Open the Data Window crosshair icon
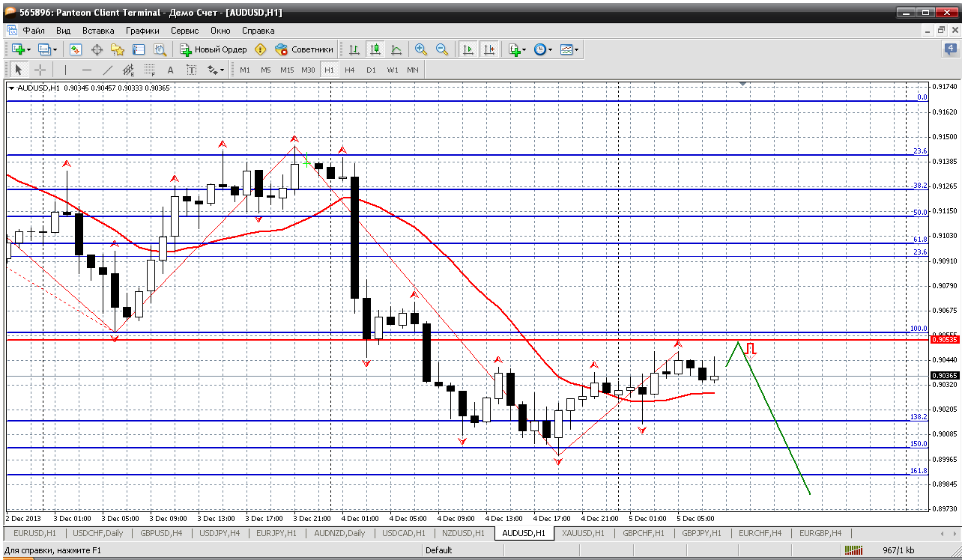965x560 pixels. [x=97, y=49]
